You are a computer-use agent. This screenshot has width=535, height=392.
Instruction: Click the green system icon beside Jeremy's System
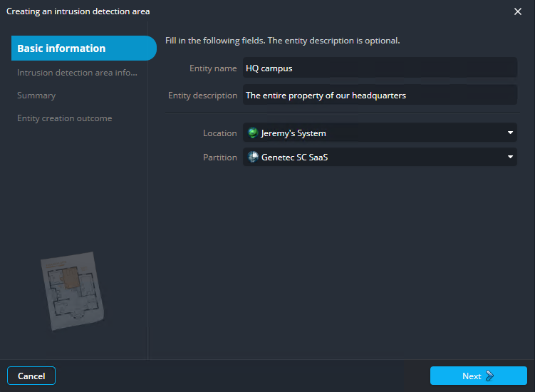(x=252, y=133)
